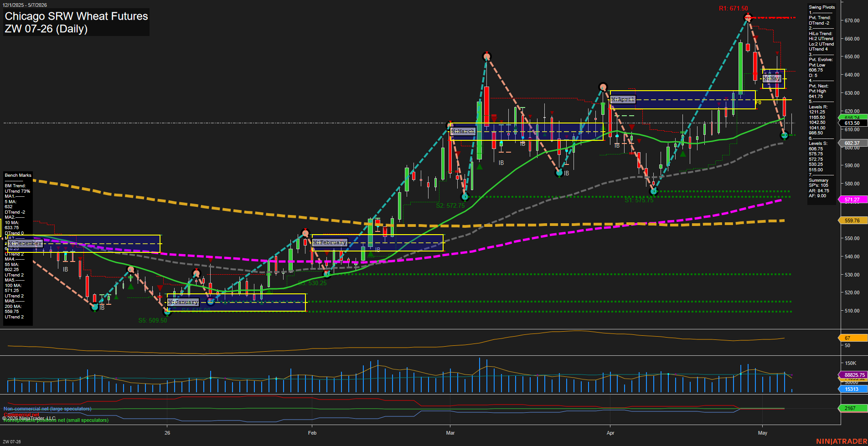Viewport: 868px width, 446px height.
Task: Click the Nonreportable positions net legend
Action: point(56,420)
